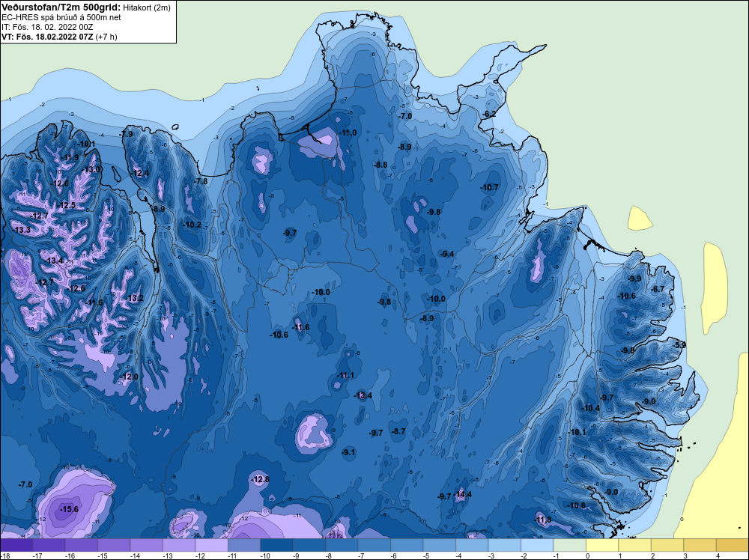This screenshot has width=749, height=560.
Task: Select the -7.8 temperature value
Action: pyautogui.click(x=201, y=181)
